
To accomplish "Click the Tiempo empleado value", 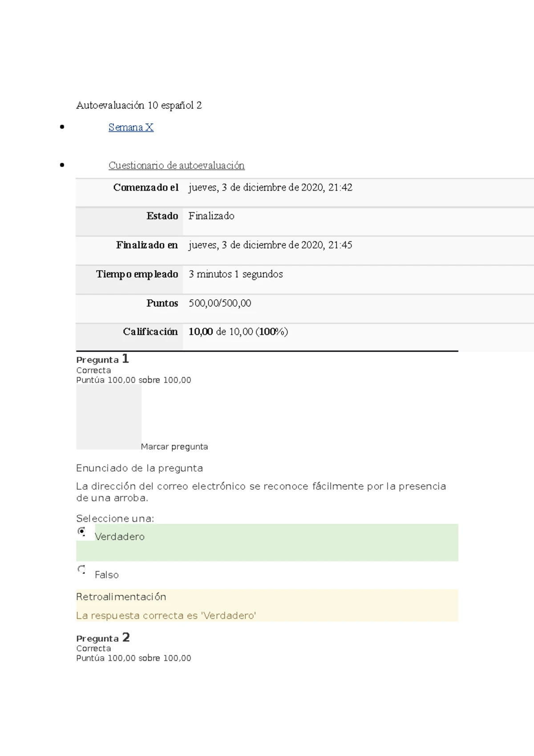I will 235,274.
